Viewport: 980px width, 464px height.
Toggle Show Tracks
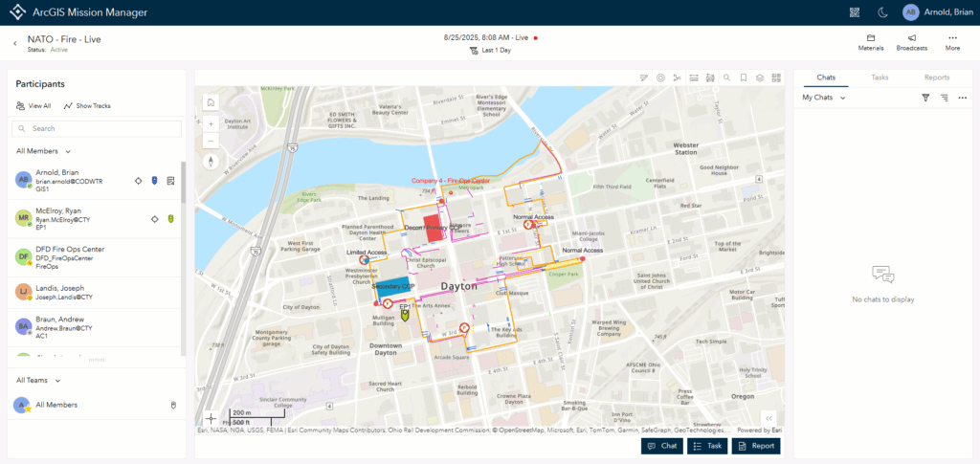[87, 105]
